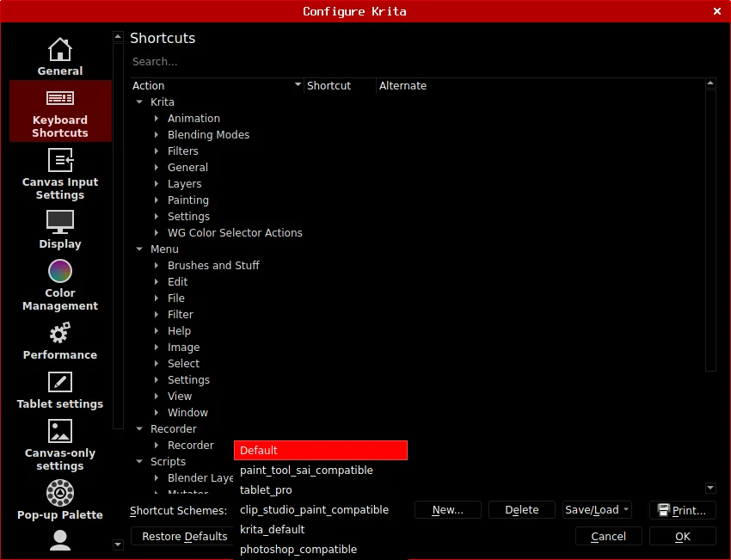The image size is (731, 560).
Task: Expand the Painting shortcuts group
Action: click(157, 200)
